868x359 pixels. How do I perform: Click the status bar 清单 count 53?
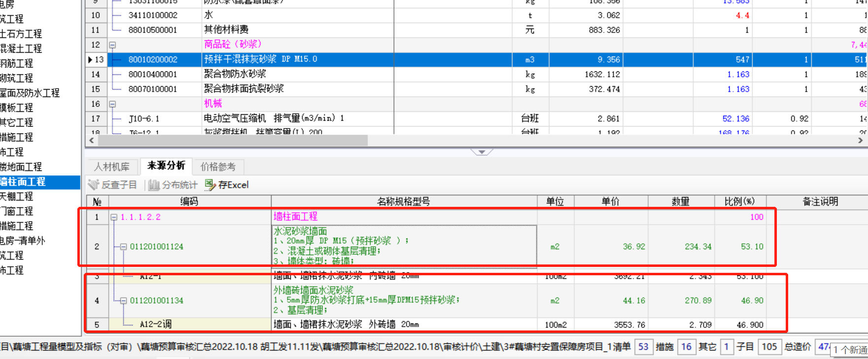coord(643,347)
